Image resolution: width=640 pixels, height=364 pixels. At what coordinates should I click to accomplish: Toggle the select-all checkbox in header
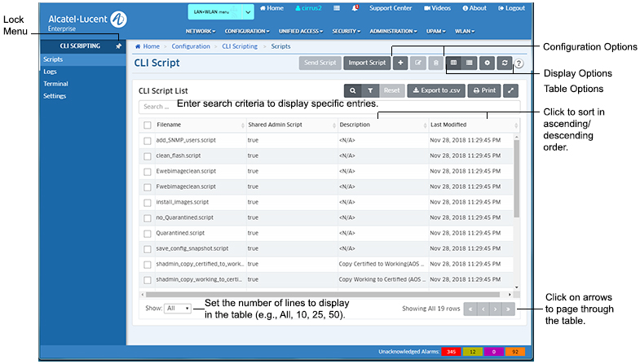[x=148, y=125]
